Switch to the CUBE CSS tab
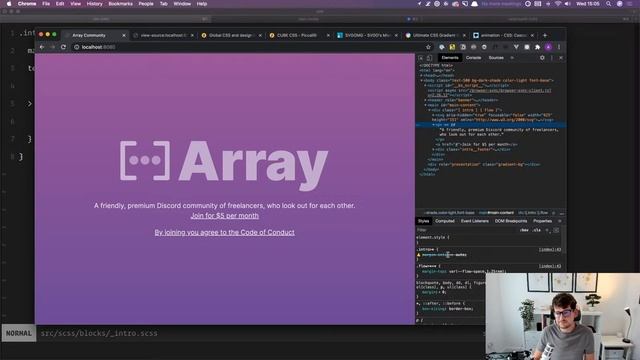The image size is (640, 360). [298, 36]
